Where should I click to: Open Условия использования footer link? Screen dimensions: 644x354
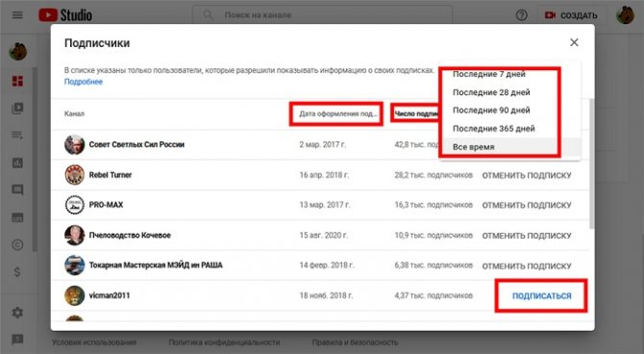(x=94, y=342)
